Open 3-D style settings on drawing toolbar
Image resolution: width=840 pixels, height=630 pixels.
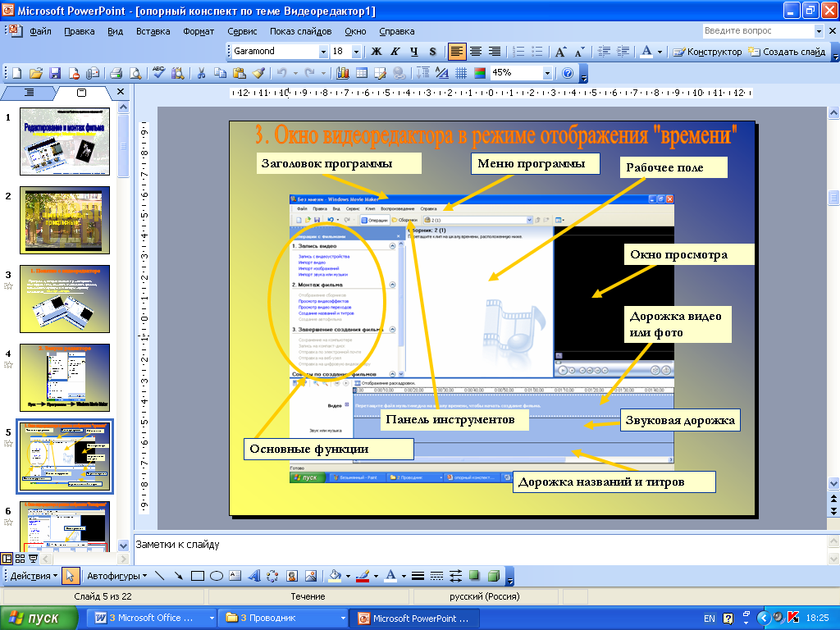coord(493,576)
